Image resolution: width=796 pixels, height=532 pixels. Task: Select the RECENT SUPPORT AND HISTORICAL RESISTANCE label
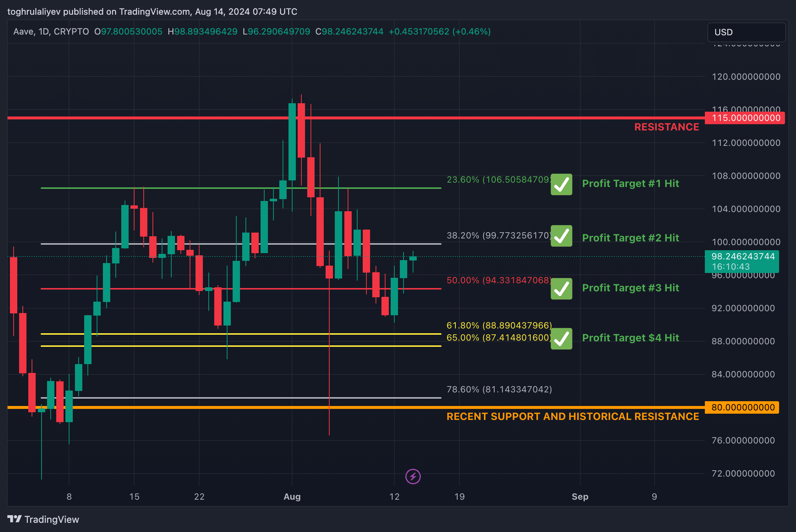[x=573, y=417]
